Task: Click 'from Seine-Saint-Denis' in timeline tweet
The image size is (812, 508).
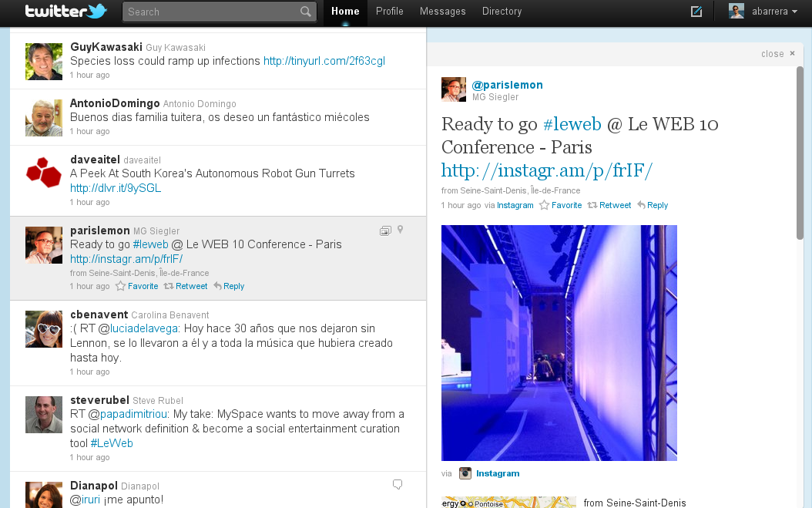Action: pyautogui.click(x=139, y=273)
